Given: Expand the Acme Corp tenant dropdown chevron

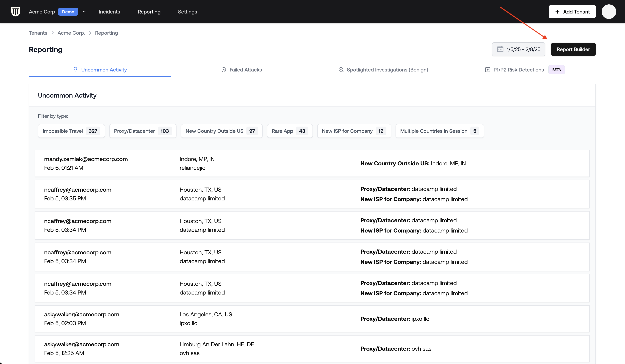Looking at the screenshot, I should pos(84,12).
